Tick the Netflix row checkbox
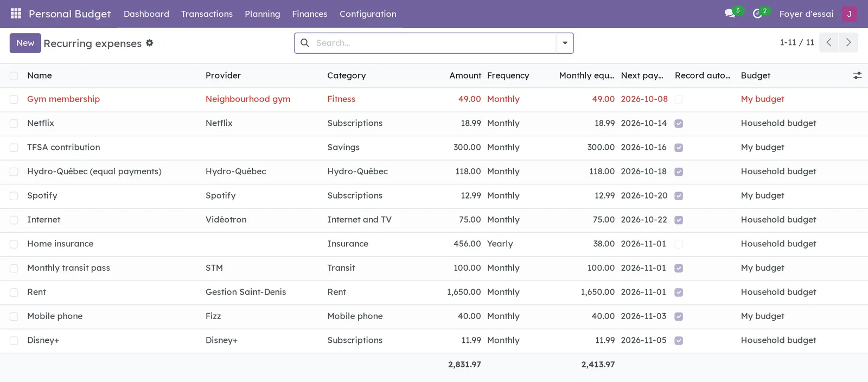The image size is (868, 382). point(14,124)
